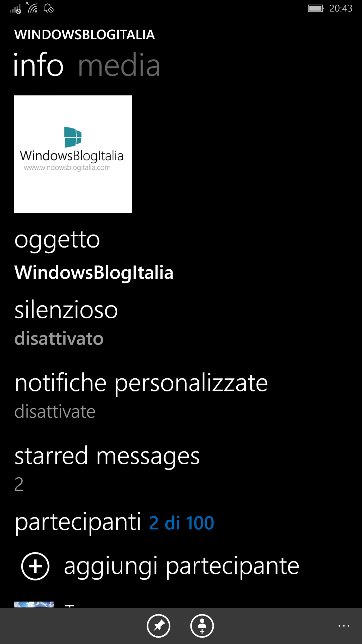This screenshot has height=644, width=362.
Task: Tap the notification silent bell icon
Action: pyautogui.click(x=49, y=8)
